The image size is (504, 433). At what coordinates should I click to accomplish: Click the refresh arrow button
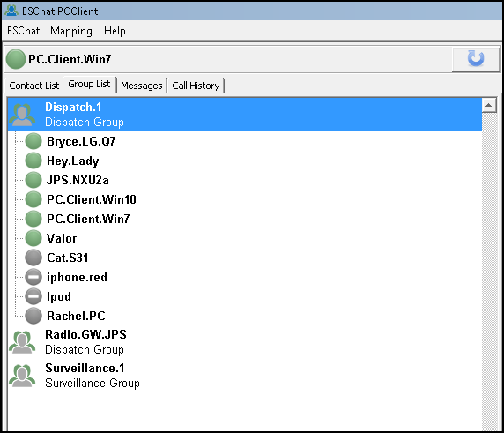(476, 59)
